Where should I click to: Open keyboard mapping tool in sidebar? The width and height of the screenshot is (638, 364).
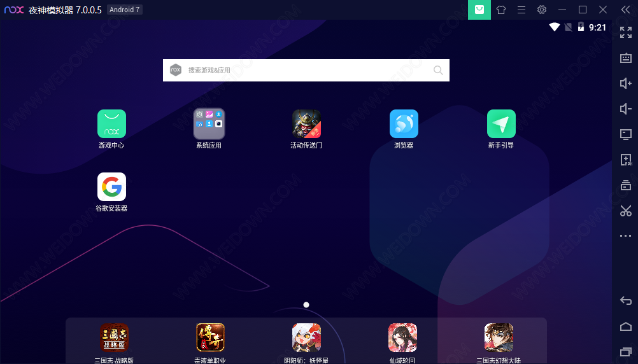click(x=626, y=58)
